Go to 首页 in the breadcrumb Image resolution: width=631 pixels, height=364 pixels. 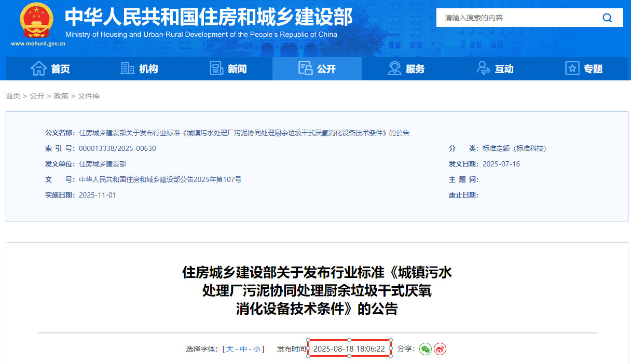(13, 96)
